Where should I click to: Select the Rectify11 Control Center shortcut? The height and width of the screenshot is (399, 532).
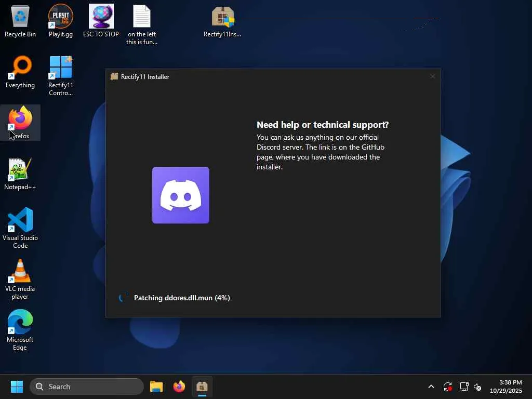click(x=61, y=76)
